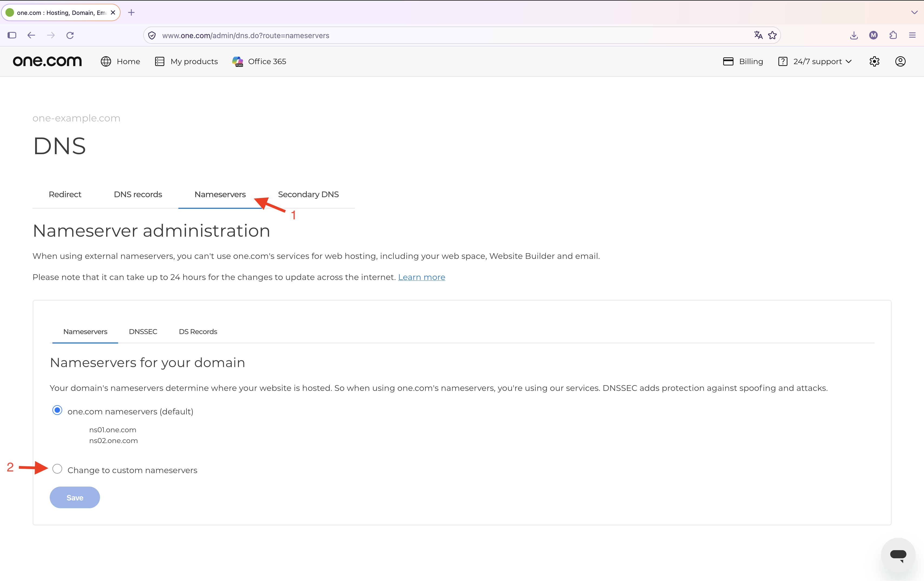The height and width of the screenshot is (581, 924).
Task: Switch to the DNS records tab
Action: tap(138, 194)
